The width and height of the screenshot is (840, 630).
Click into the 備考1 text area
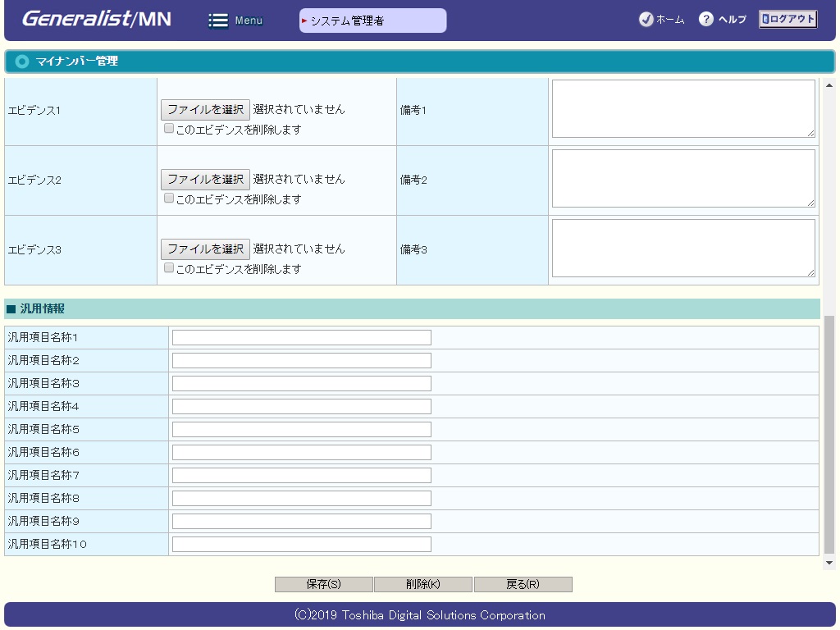click(682, 108)
